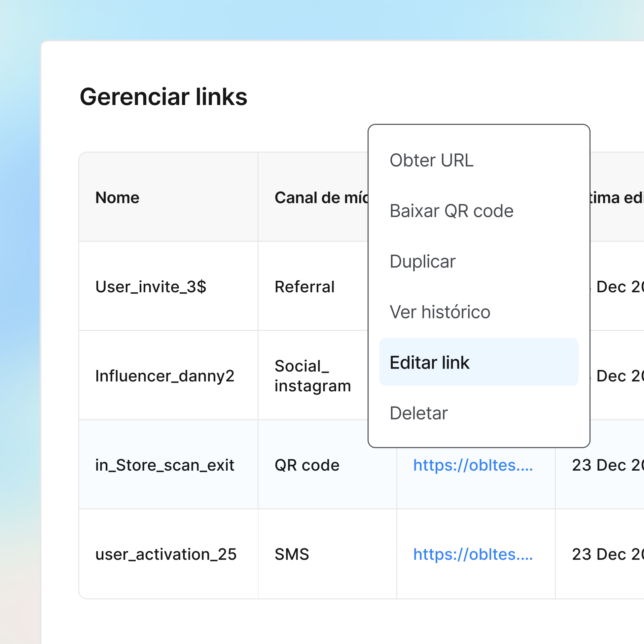644x644 pixels.
Task: Select the Influencer_danny2 row name
Action: 165,376
